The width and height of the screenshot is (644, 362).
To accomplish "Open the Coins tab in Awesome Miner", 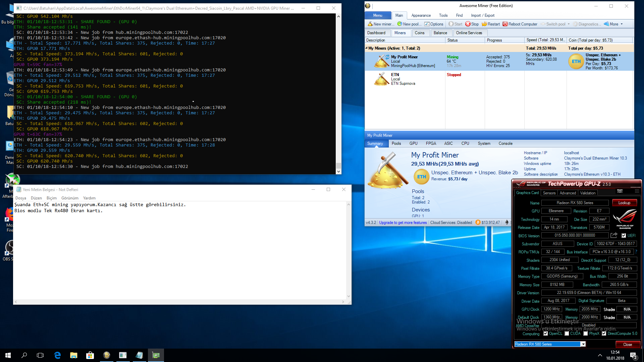I will coord(419,32).
